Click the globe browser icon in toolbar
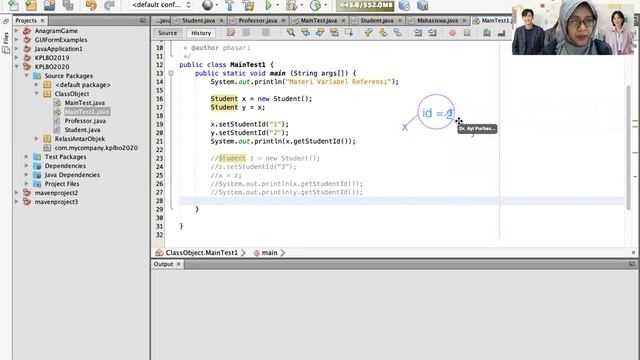Screen dimensions: 640x360 [x=207, y=5]
